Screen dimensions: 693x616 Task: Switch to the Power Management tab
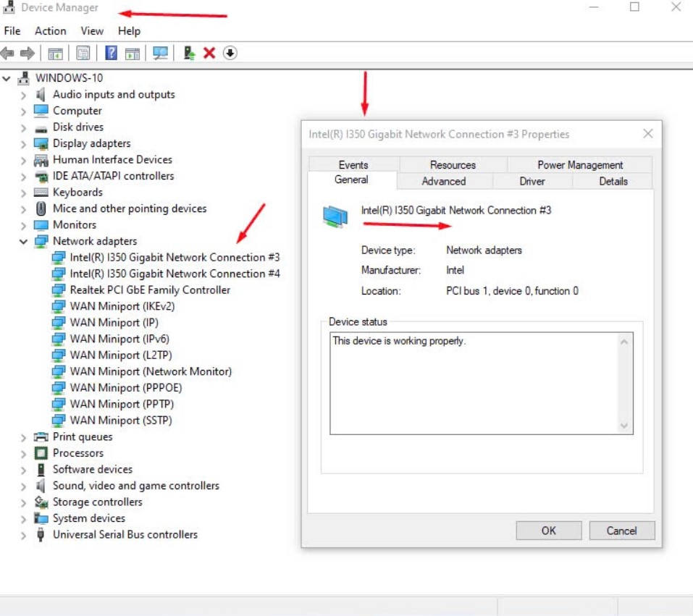[x=580, y=164]
